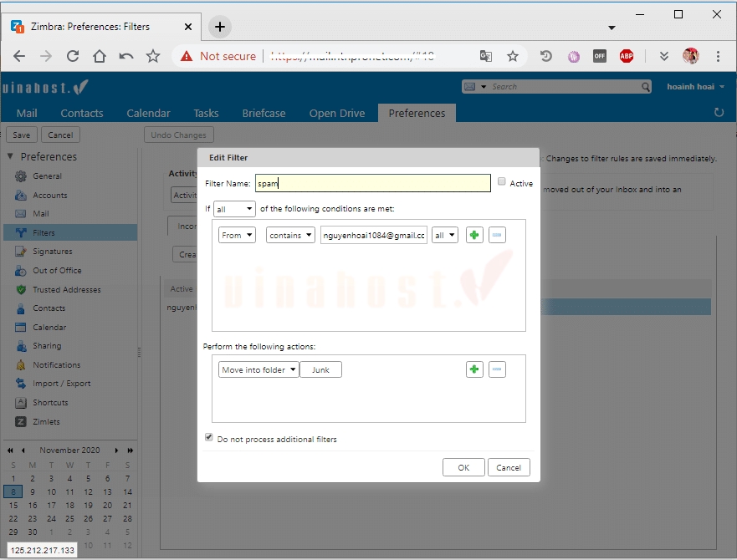Open the browser three-dot menu
Image resolution: width=737 pixels, height=560 pixels.
(718, 56)
